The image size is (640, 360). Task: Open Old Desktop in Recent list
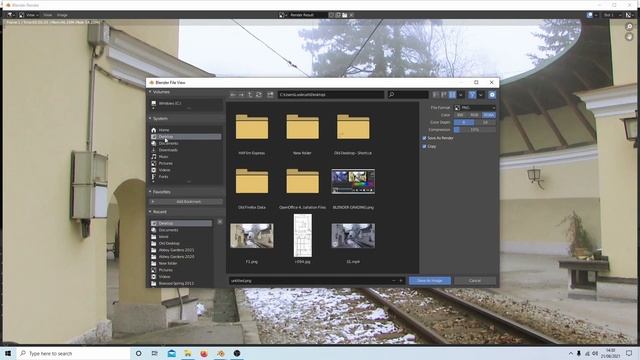pos(181,243)
